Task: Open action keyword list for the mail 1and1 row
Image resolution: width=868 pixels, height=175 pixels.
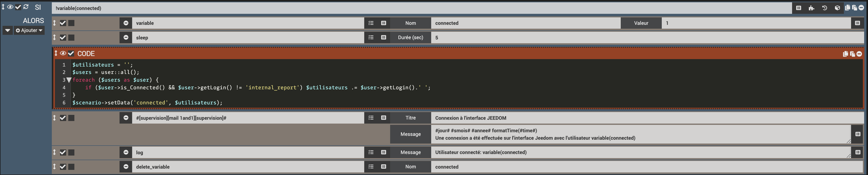Action: [x=371, y=118]
